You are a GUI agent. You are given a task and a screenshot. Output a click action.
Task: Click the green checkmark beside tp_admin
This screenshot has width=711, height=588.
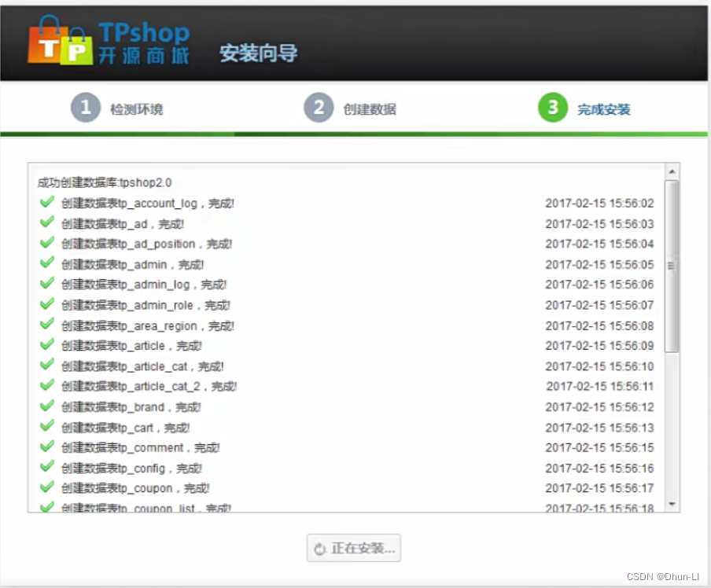tap(45, 264)
